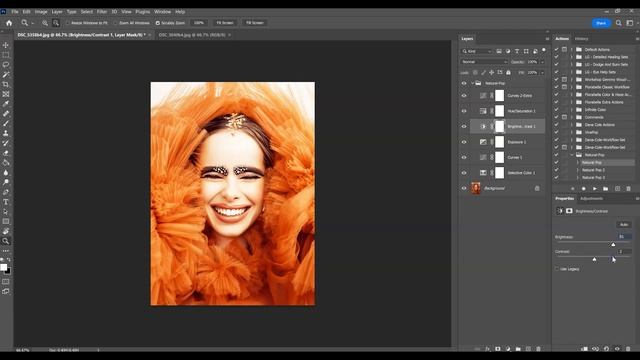Begin recording in Actions panel
Image resolution: width=640 pixels, height=360 pixels.
point(583,189)
